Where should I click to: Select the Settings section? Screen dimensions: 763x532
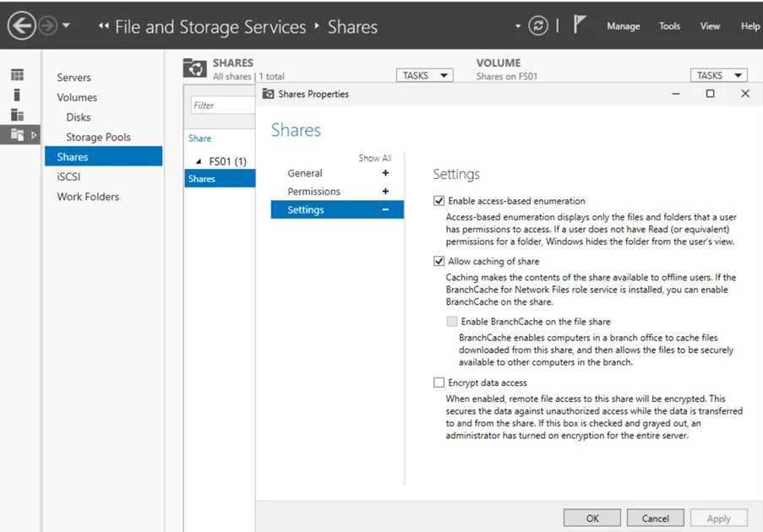pos(337,209)
